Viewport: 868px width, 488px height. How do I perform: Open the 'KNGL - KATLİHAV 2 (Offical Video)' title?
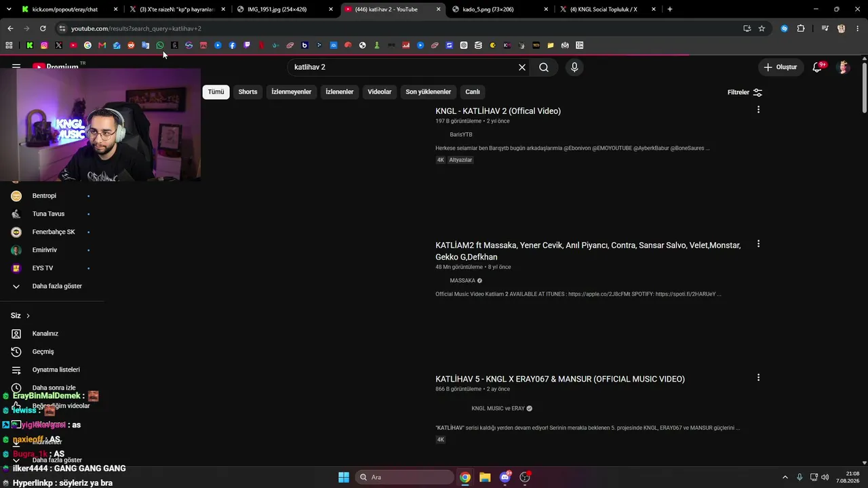tap(498, 111)
